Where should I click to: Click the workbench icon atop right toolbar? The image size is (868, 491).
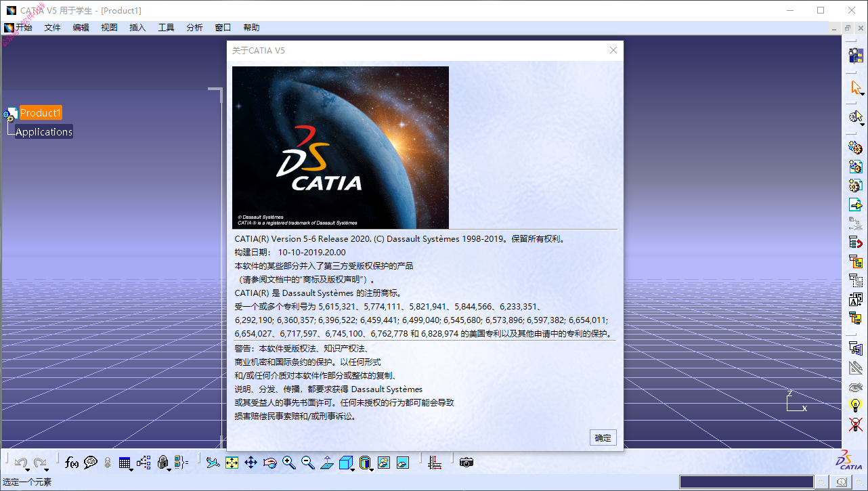(x=856, y=56)
